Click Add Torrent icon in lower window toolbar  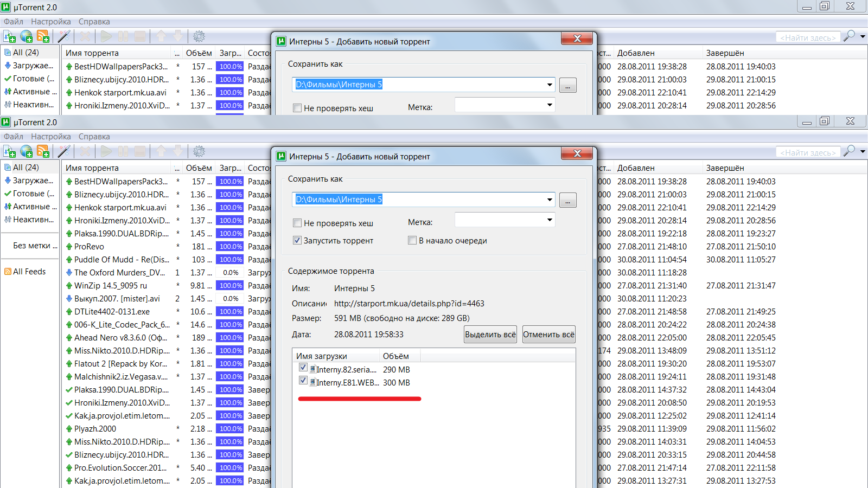click(10, 151)
